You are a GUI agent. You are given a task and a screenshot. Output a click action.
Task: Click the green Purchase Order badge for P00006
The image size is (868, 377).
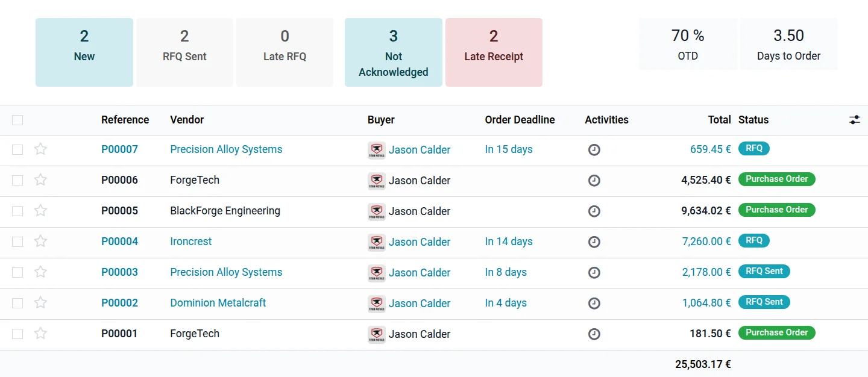[x=776, y=179]
